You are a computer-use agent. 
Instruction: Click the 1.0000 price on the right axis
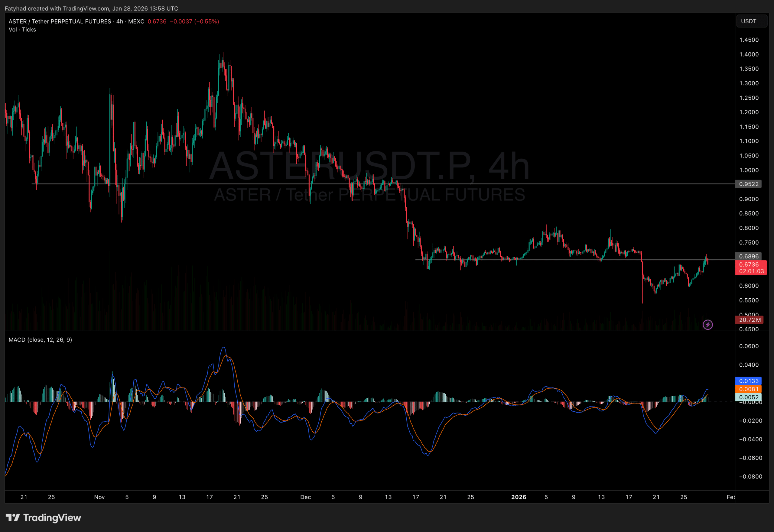coord(749,170)
